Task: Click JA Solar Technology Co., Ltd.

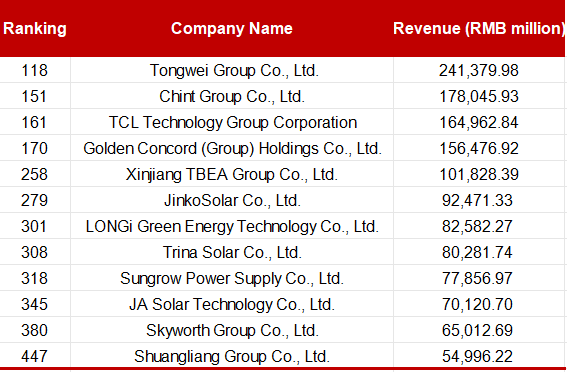Action: [x=232, y=304]
